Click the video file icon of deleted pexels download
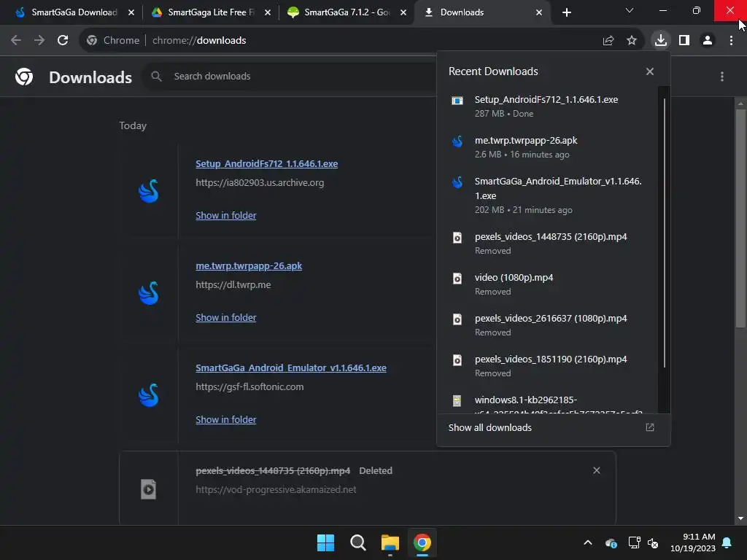The height and width of the screenshot is (560, 747). pyautogui.click(x=148, y=489)
